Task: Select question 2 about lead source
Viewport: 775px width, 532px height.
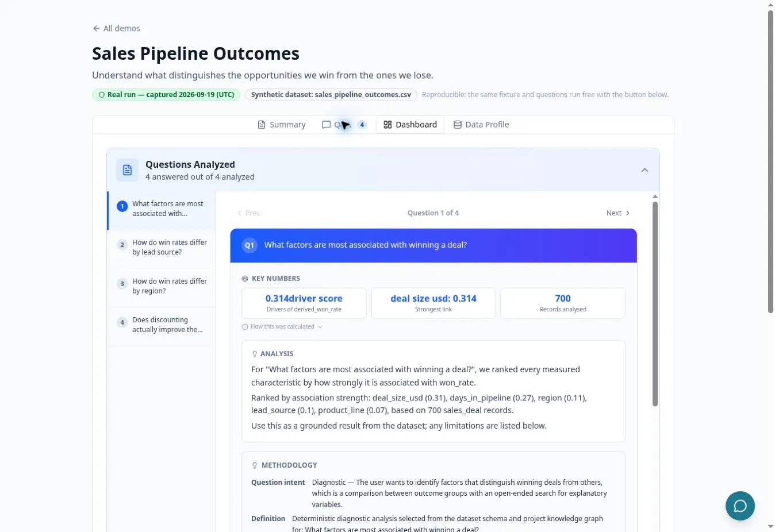Action: tap(162, 247)
